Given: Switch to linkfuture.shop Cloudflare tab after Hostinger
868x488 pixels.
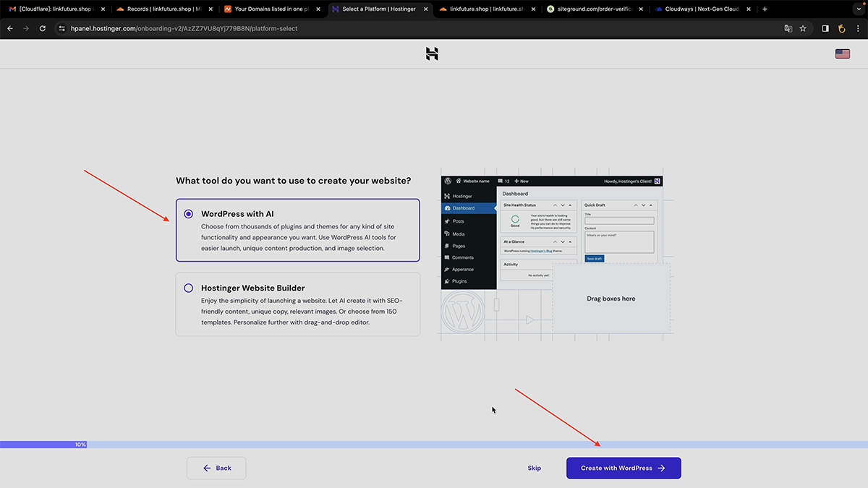Looking at the screenshot, I should (x=488, y=9).
